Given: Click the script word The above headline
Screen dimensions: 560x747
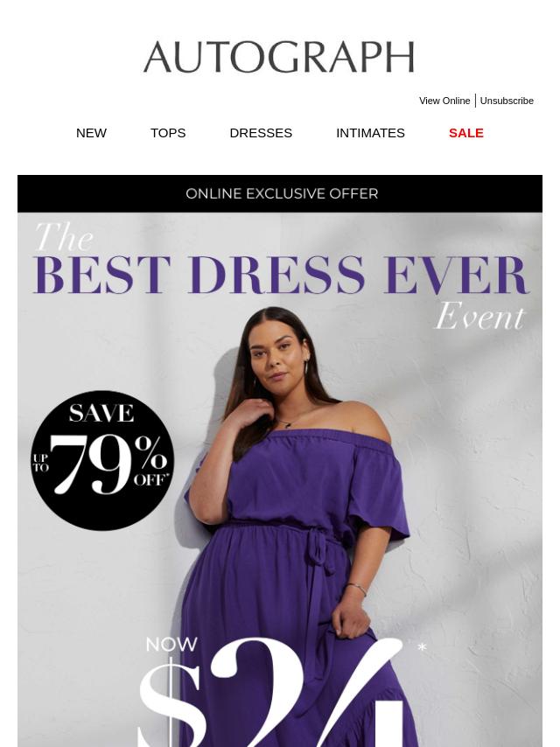Looking at the screenshot, I should [64, 236].
